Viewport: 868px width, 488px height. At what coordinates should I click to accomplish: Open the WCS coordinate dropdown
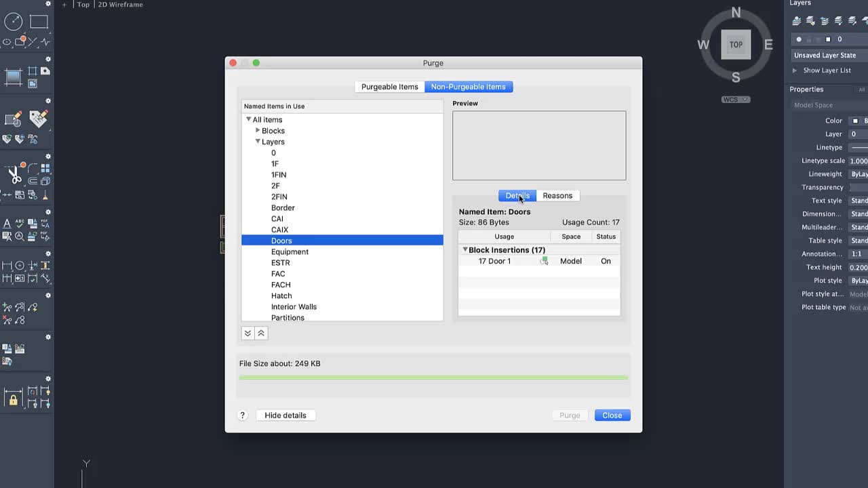click(736, 100)
